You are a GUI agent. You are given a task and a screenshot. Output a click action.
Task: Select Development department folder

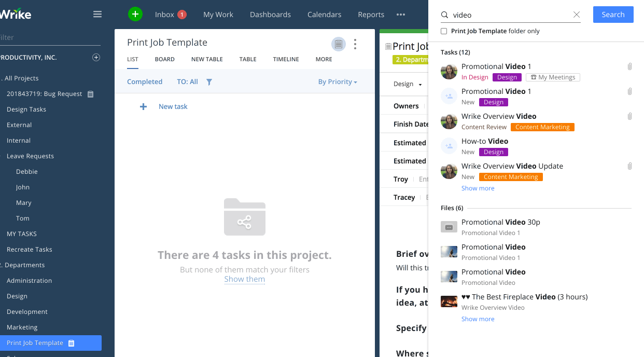(27, 312)
